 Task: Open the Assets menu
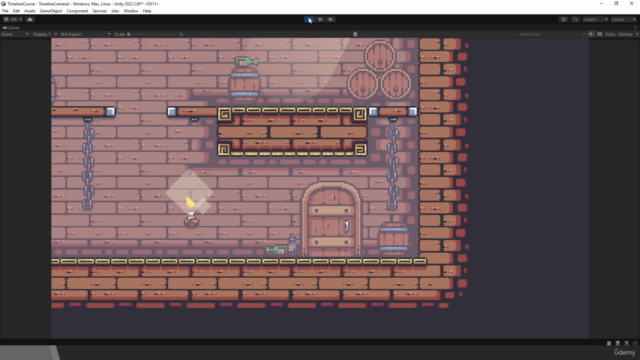click(29, 11)
